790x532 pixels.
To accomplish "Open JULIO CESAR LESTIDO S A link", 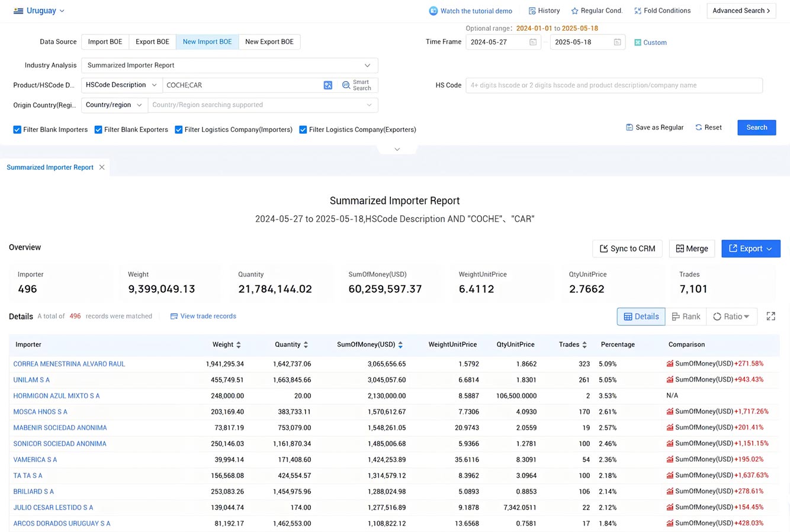I will pyautogui.click(x=53, y=508).
